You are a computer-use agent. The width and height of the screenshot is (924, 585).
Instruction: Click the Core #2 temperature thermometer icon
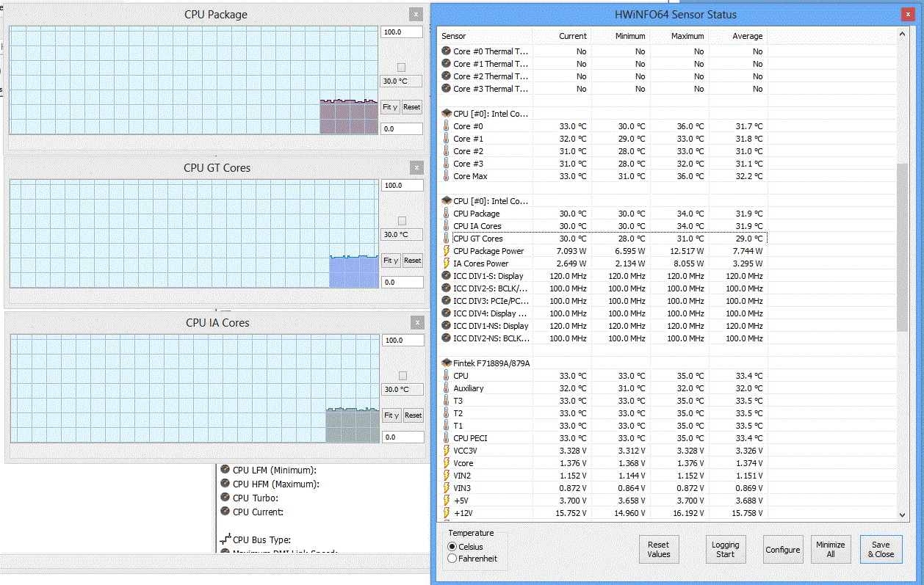tap(446, 151)
